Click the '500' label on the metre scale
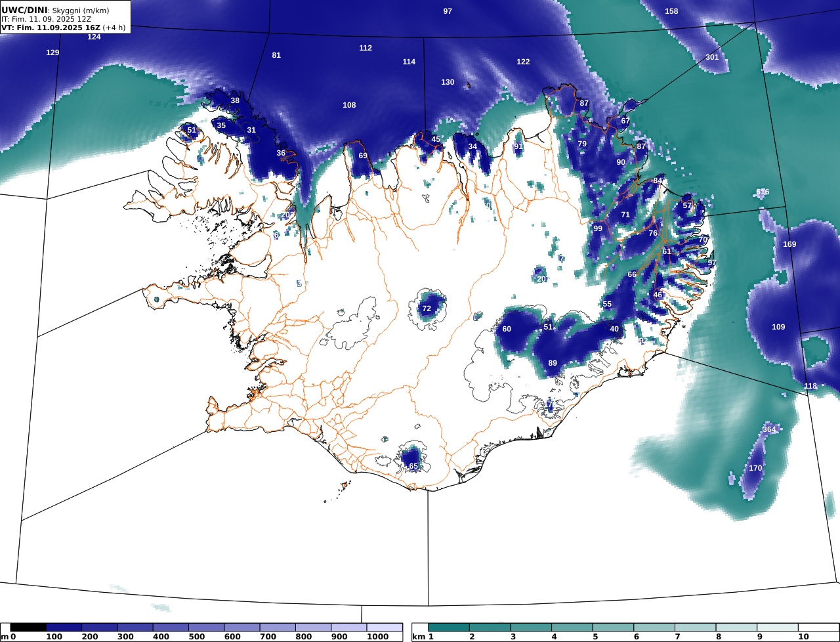This screenshot has width=840, height=642. pyautogui.click(x=198, y=637)
